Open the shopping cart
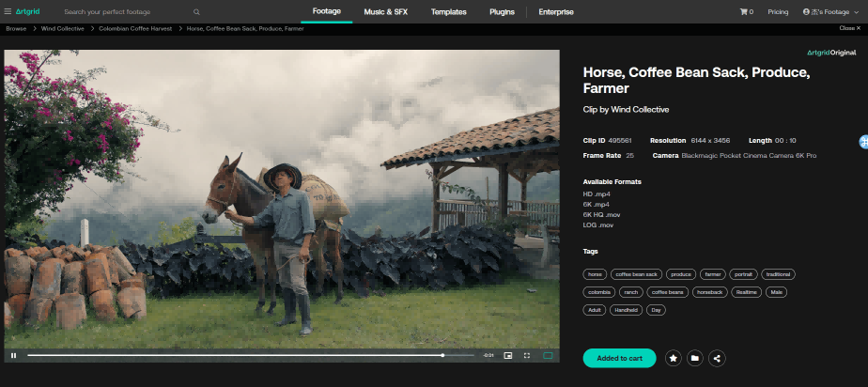The height and width of the screenshot is (387, 868). coord(746,12)
